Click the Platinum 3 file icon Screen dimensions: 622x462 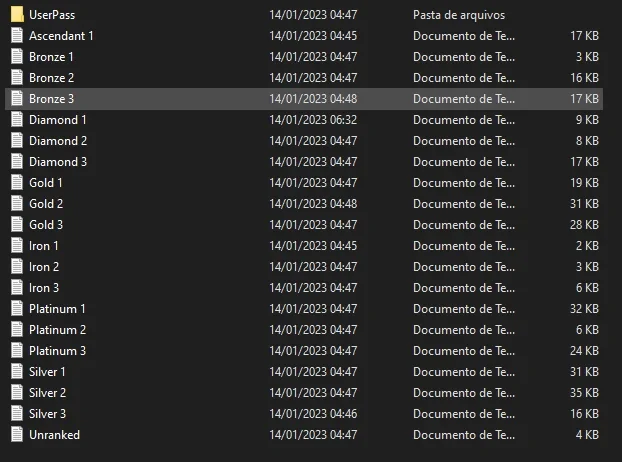(17, 351)
